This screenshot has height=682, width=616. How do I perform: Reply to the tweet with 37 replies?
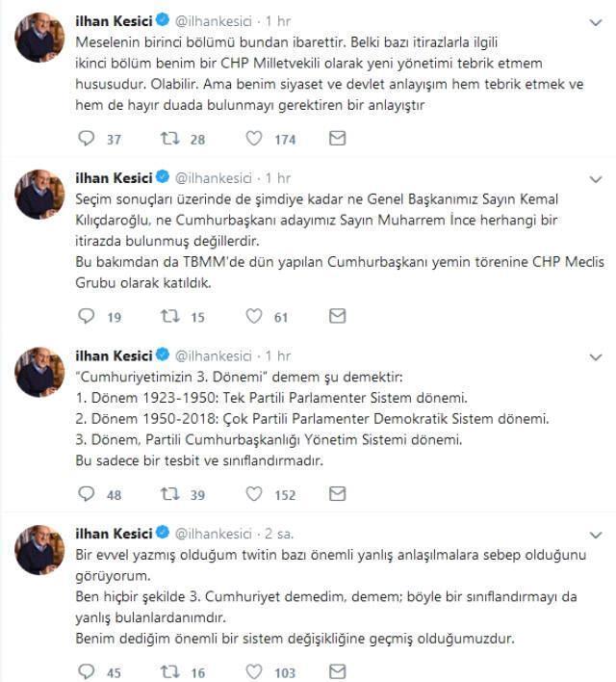tap(87, 139)
